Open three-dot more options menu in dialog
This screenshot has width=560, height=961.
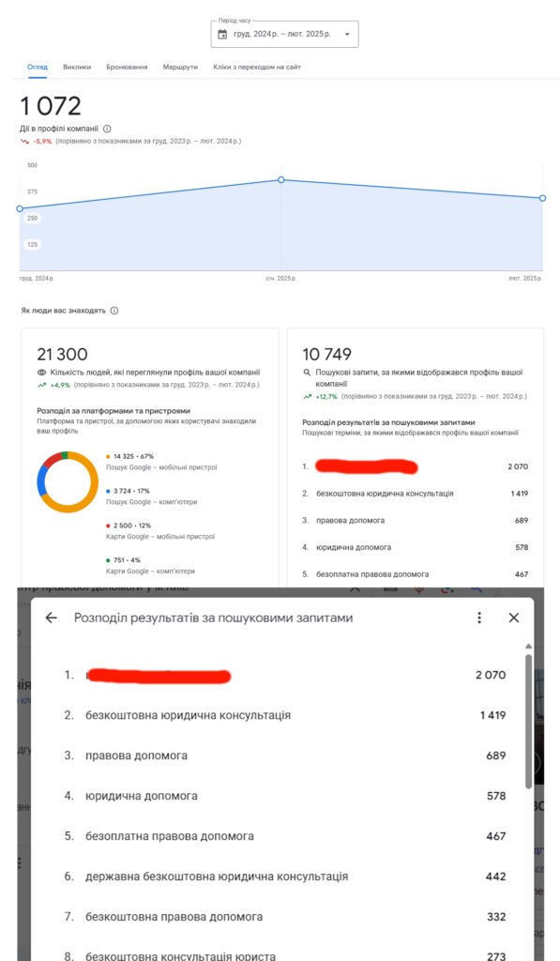479,618
